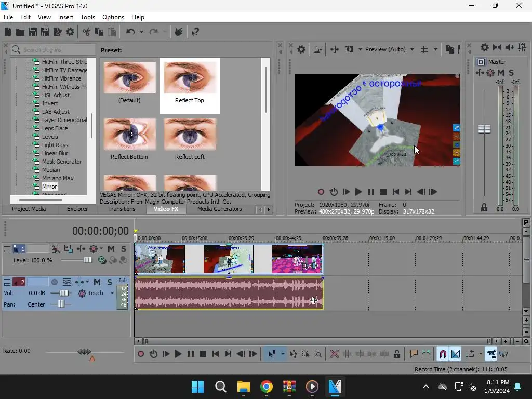The image size is (532, 399).
Task: Click the Lock event icon
Action: [396, 354]
